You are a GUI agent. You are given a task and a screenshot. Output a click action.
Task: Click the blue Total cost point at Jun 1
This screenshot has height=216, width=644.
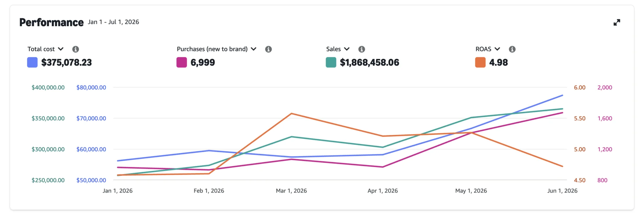[x=562, y=95]
